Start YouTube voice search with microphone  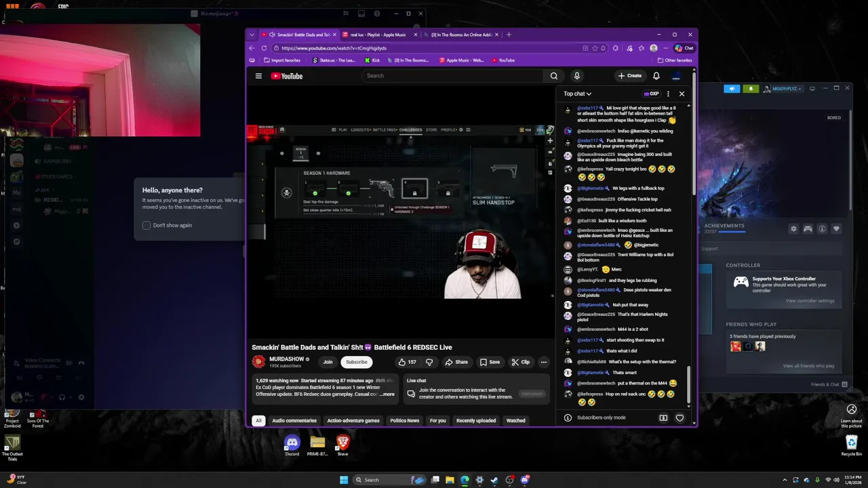(x=576, y=76)
